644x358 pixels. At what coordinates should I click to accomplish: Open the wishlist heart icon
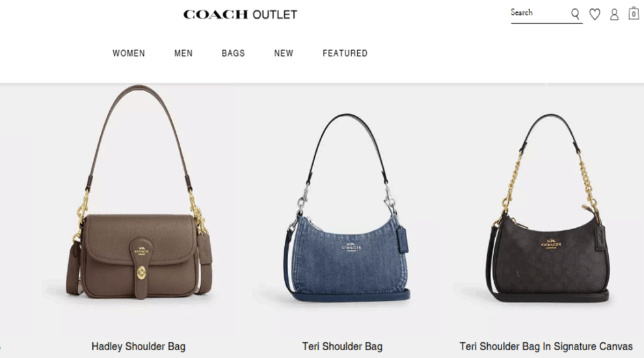point(595,14)
